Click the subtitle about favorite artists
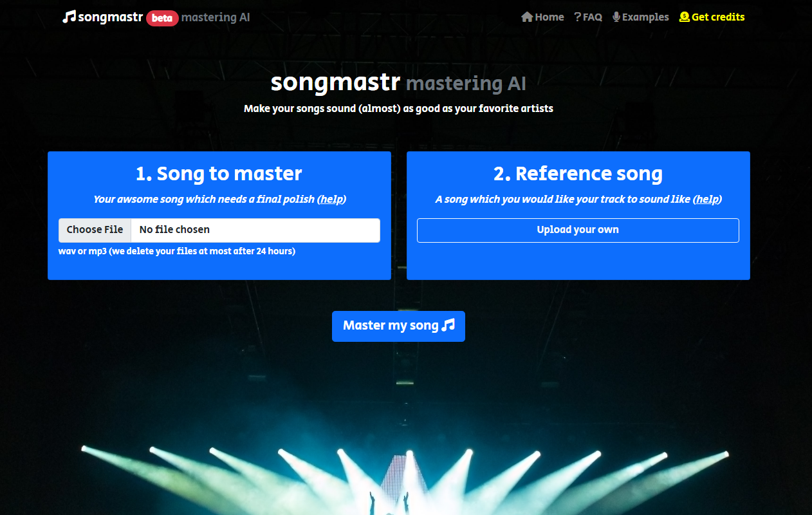 click(x=398, y=109)
